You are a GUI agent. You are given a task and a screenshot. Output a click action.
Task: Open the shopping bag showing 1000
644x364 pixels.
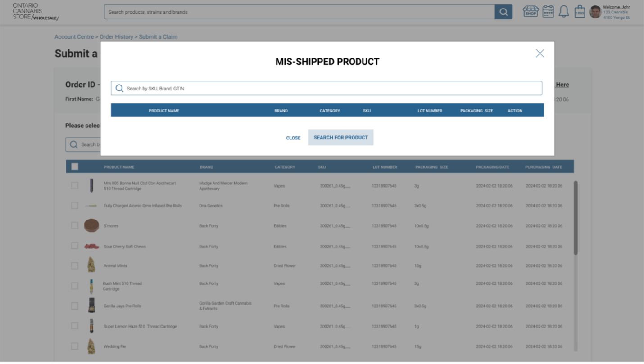[580, 12]
